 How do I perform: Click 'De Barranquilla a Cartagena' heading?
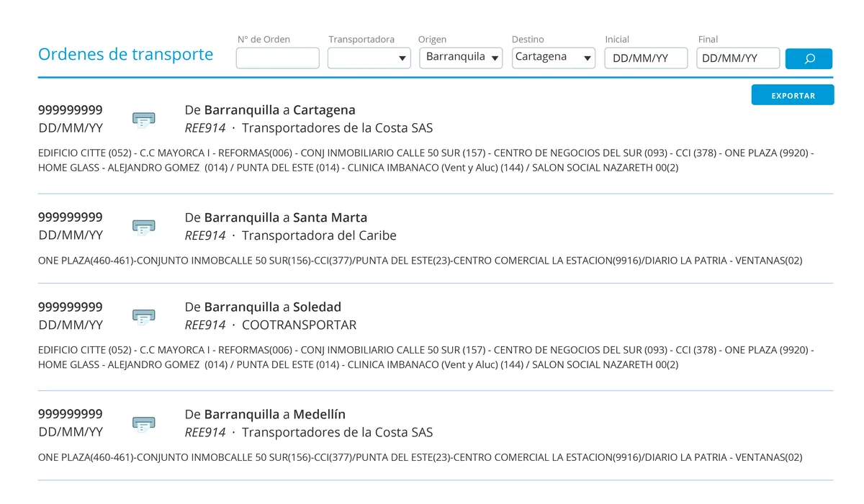coord(270,110)
